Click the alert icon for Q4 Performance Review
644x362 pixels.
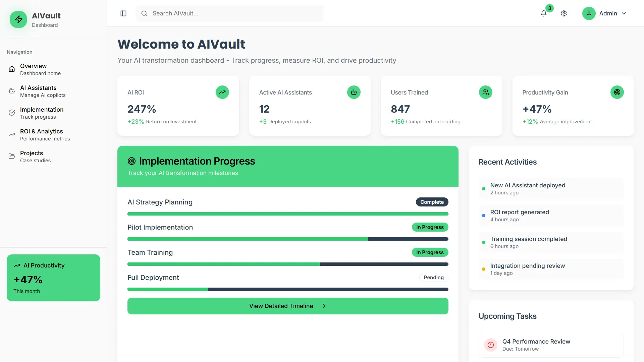491,345
